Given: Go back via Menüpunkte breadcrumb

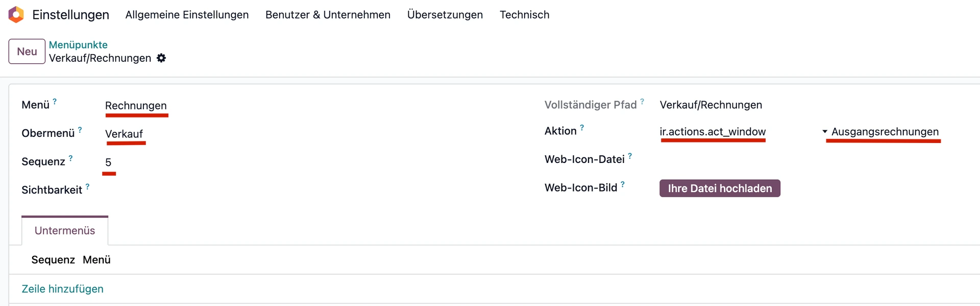Looking at the screenshot, I should [x=78, y=45].
